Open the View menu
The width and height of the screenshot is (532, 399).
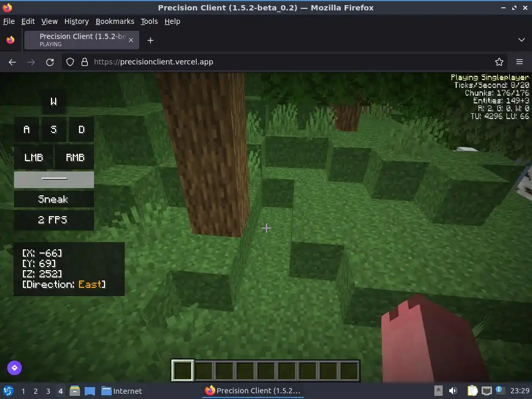[x=49, y=21]
